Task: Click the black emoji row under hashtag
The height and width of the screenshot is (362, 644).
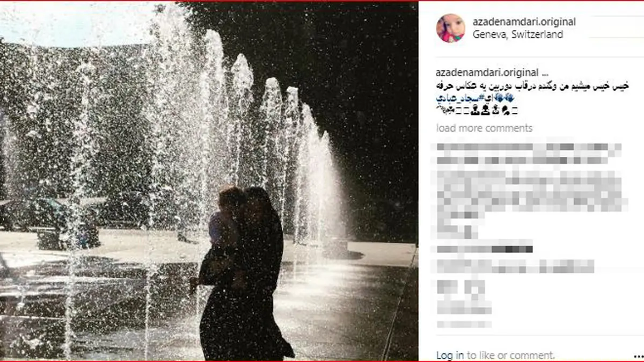Action: coord(477,111)
